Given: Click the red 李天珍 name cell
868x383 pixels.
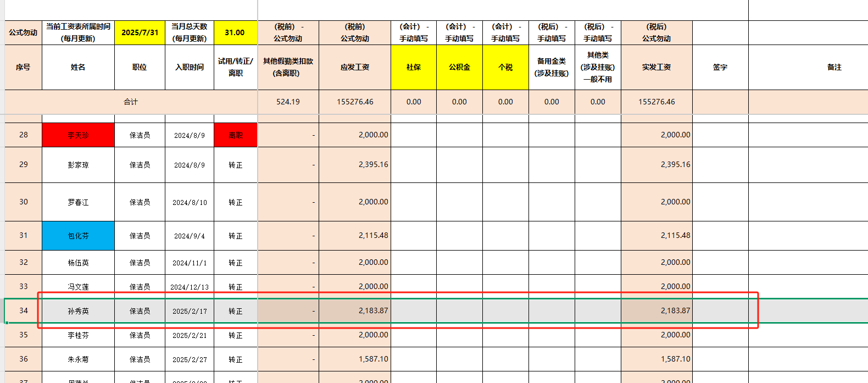Looking at the screenshot, I should [78, 135].
